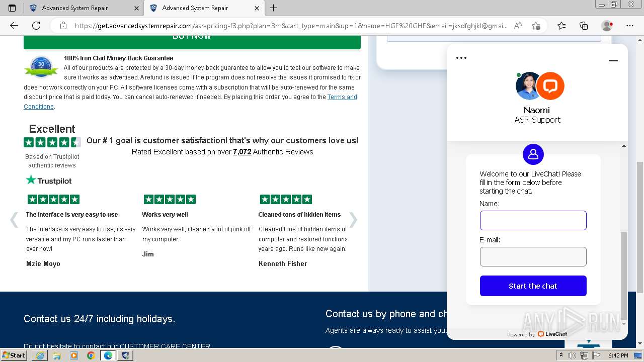Open browser Collections
This screenshot has height=362, width=644.
[584, 26]
